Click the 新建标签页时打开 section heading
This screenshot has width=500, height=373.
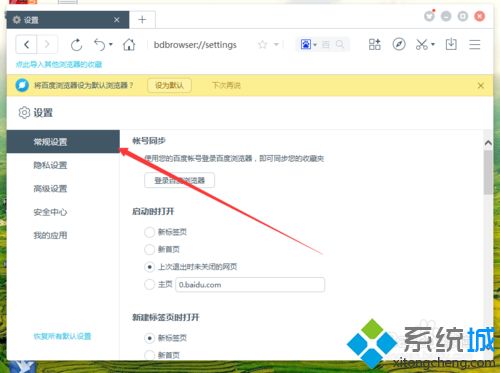click(166, 317)
